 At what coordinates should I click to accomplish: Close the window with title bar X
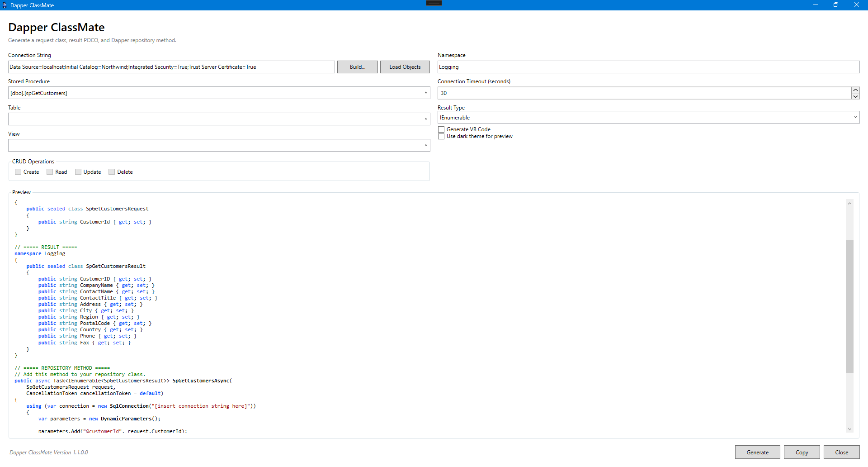tap(857, 5)
